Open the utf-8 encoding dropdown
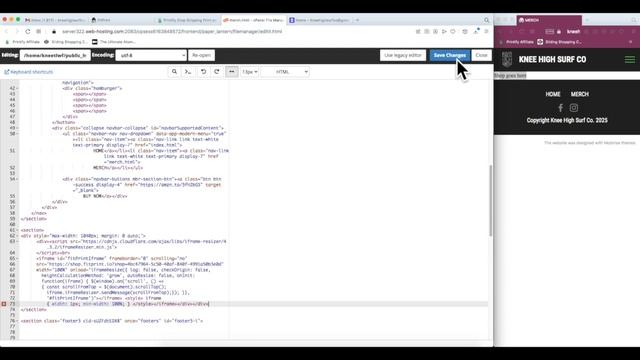Screen dimensions: 640x360 [x=151, y=55]
